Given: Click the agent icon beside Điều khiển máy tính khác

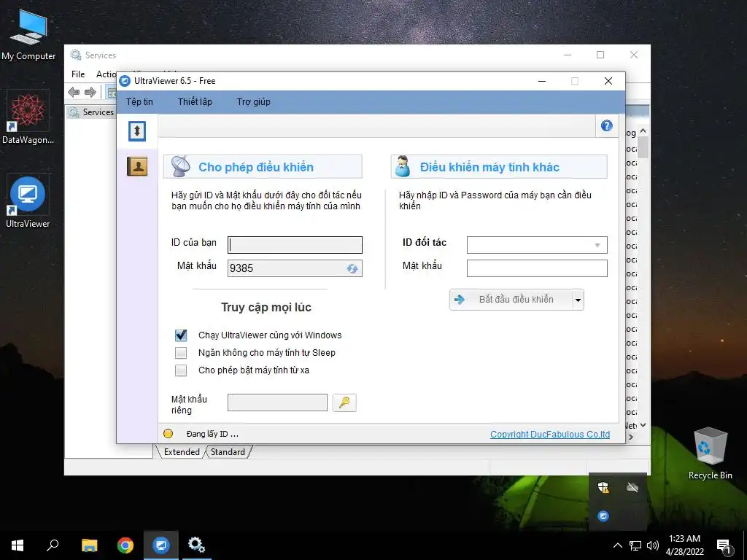Looking at the screenshot, I should coord(403,167).
